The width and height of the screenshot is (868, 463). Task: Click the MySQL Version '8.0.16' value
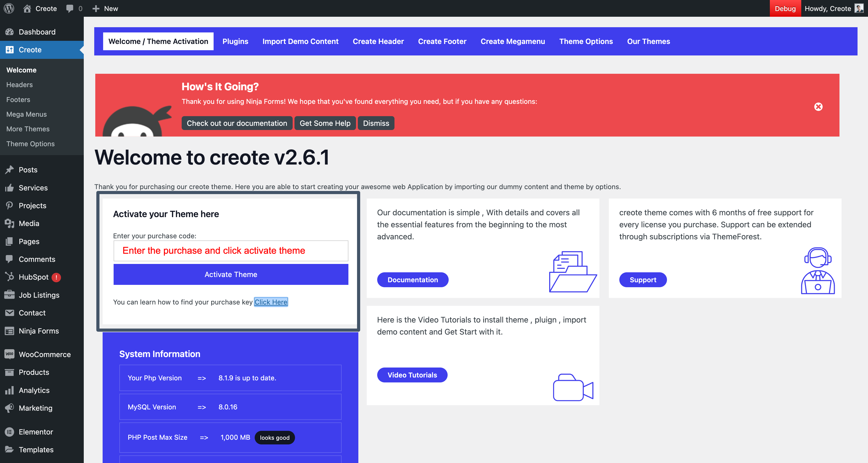point(228,407)
